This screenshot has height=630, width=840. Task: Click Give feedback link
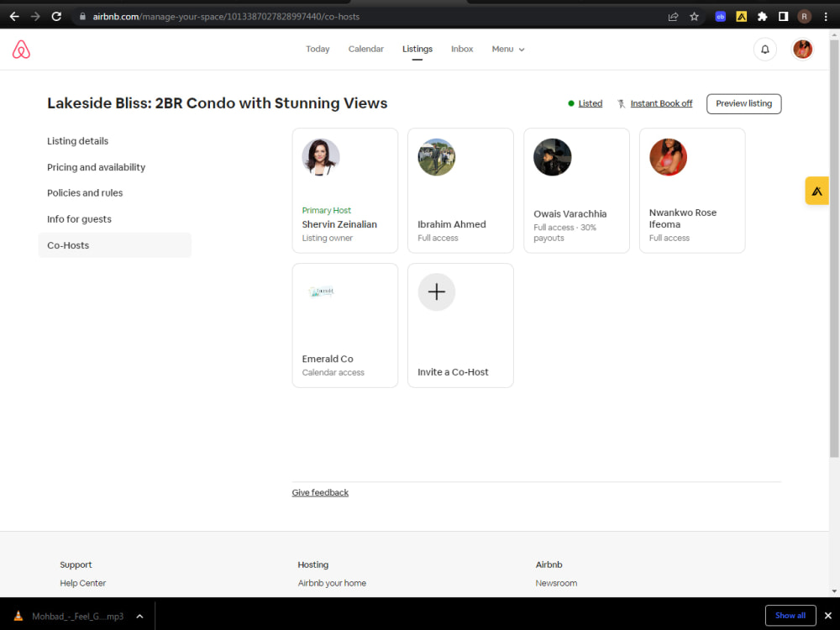[320, 492]
